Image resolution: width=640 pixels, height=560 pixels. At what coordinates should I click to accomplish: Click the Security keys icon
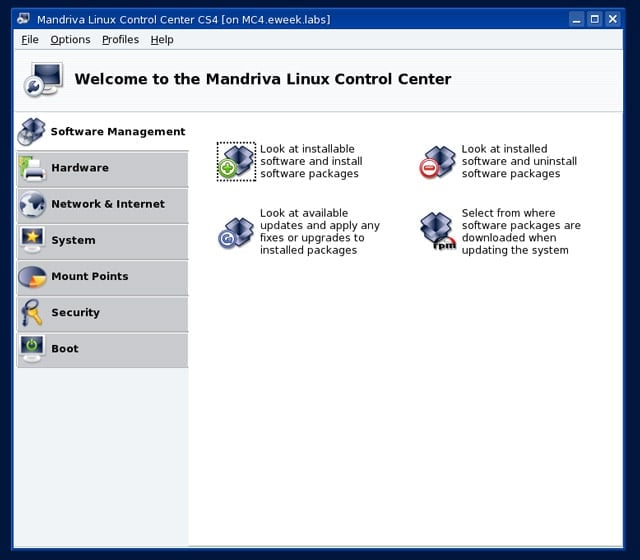[32, 313]
